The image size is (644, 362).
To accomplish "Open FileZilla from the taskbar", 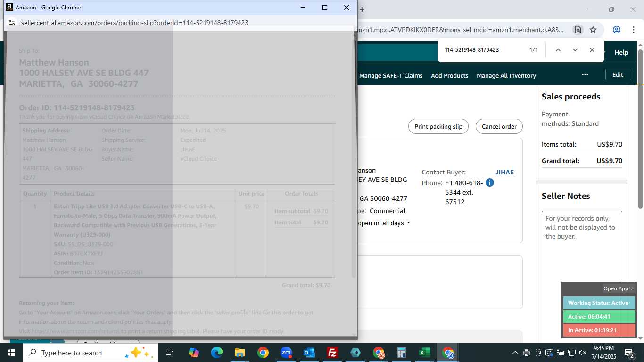I will click(x=332, y=353).
